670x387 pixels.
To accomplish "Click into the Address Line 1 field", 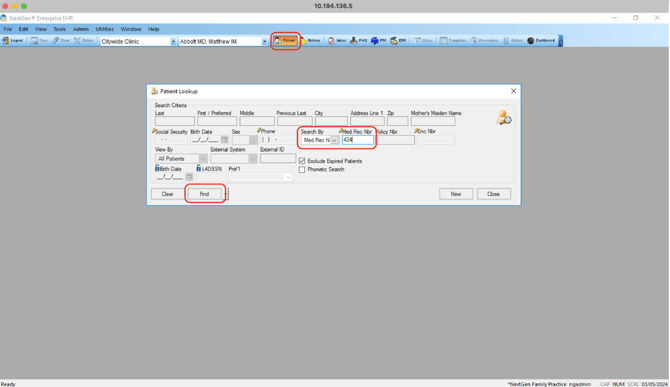I will point(367,121).
